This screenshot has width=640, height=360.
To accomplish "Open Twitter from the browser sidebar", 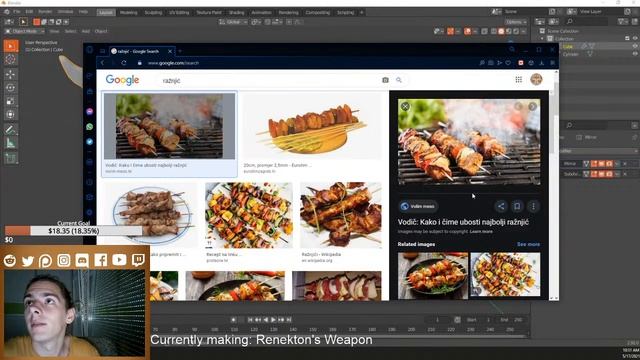I will (90, 142).
